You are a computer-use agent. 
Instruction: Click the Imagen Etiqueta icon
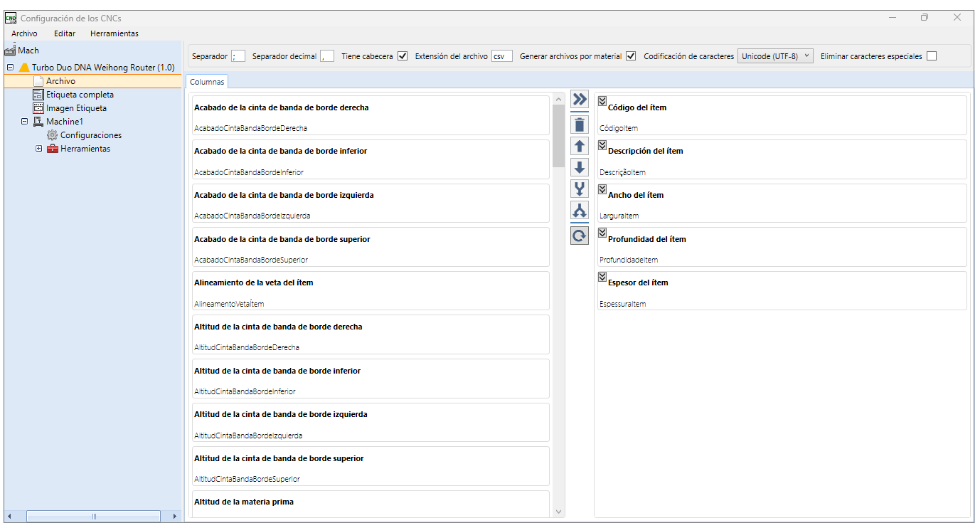pyautogui.click(x=38, y=108)
